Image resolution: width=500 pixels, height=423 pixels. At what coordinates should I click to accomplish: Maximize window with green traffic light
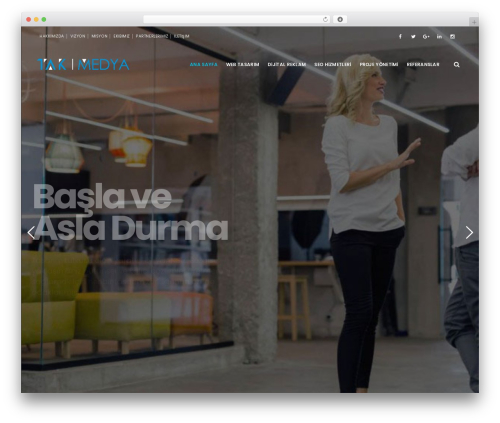coord(44,19)
